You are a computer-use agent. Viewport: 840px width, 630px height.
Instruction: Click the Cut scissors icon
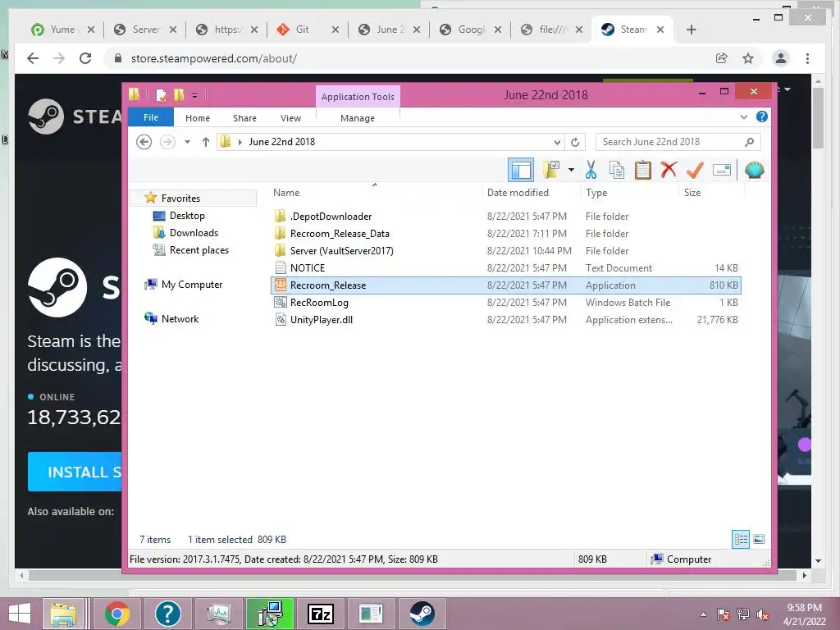coord(591,171)
